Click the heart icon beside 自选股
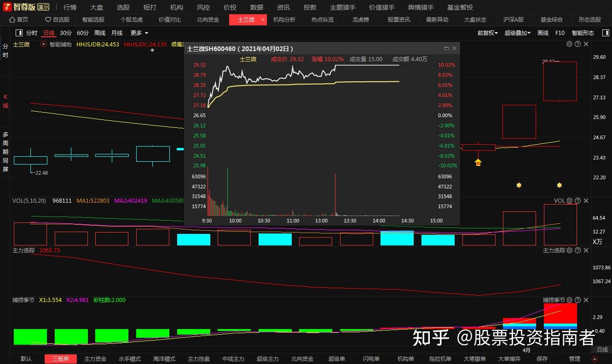Viewport: 612px width, 364px height. [x=47, y=19]
